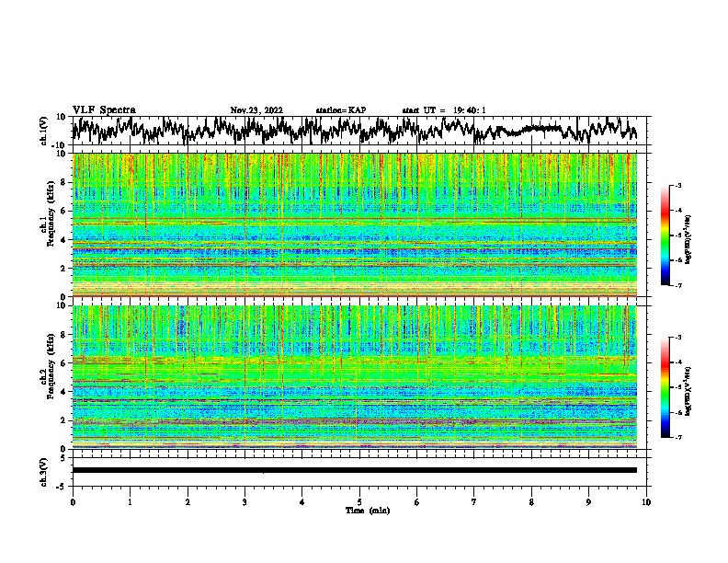Viewport: 728px width, 563px height.
Task: Click the black ch.3 signal bar
Action: coord(355,470)
